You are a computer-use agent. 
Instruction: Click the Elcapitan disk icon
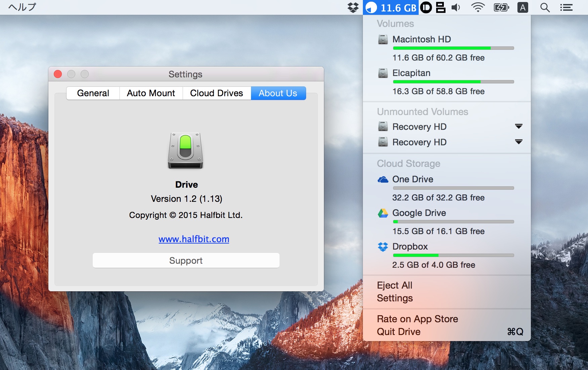(383, 73)
